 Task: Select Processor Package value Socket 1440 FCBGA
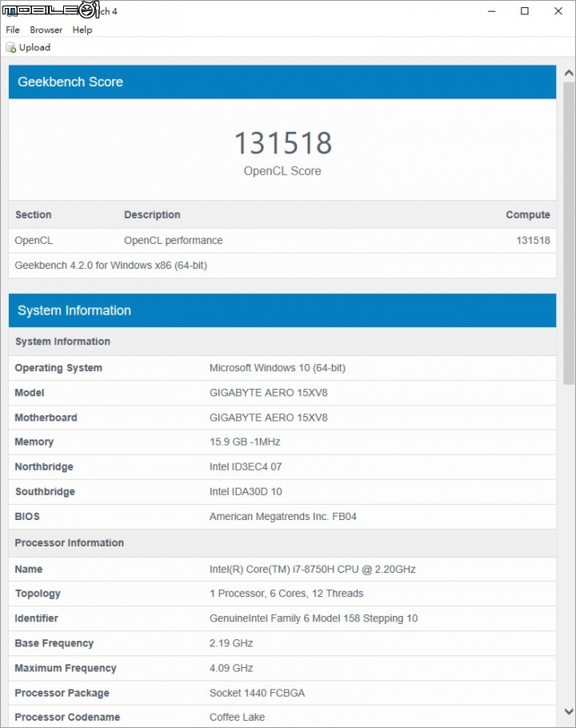[257, 693]
